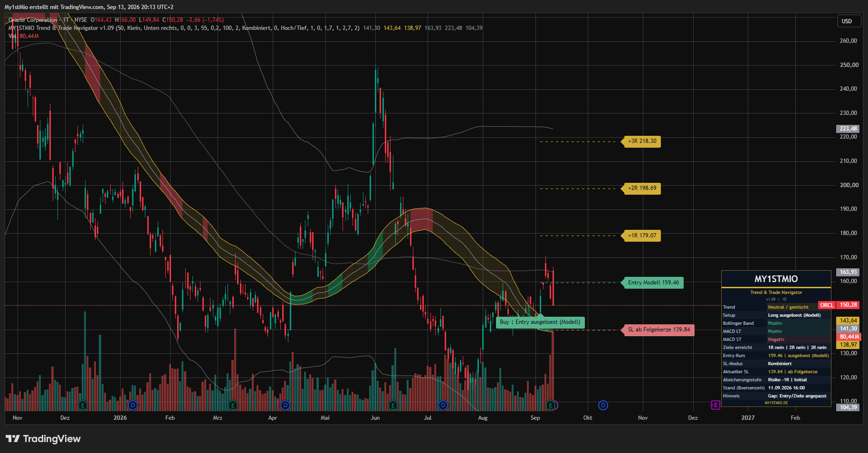Open the future dividend D marker in October

603,405
